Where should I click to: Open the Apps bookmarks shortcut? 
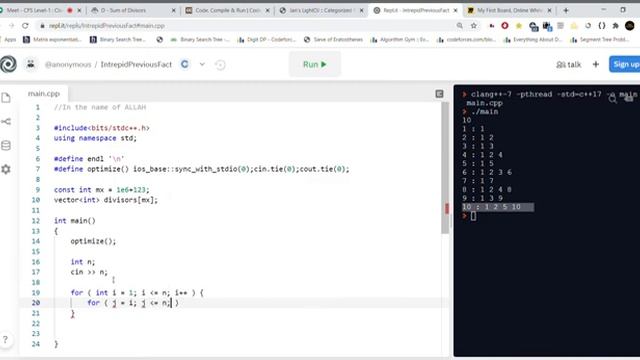coord(8,40)
